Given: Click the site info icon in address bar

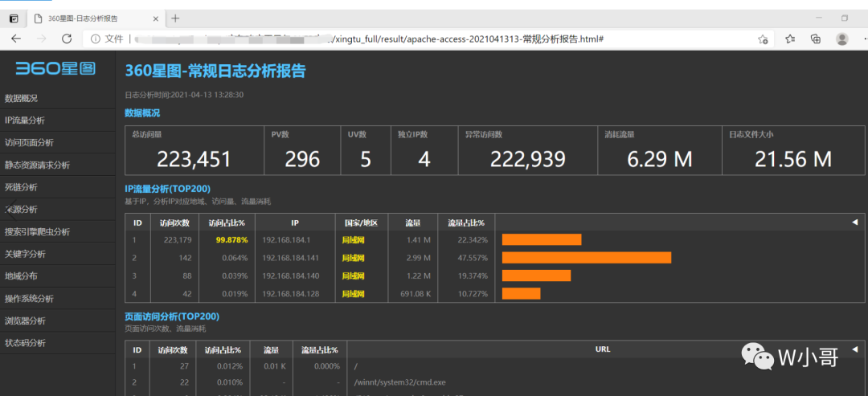Looking at the screenshot, I should [x=95, y=39].
